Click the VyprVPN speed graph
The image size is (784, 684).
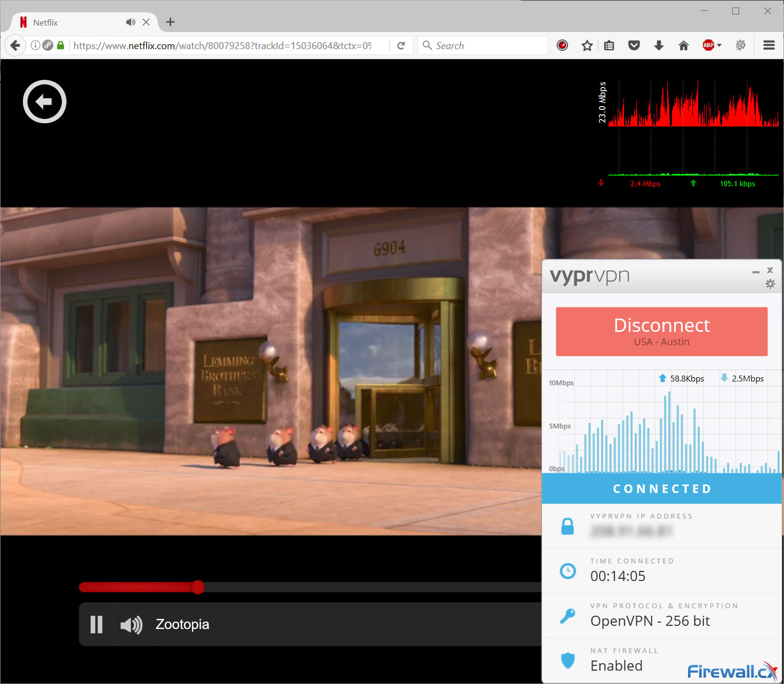click(662, 421)
